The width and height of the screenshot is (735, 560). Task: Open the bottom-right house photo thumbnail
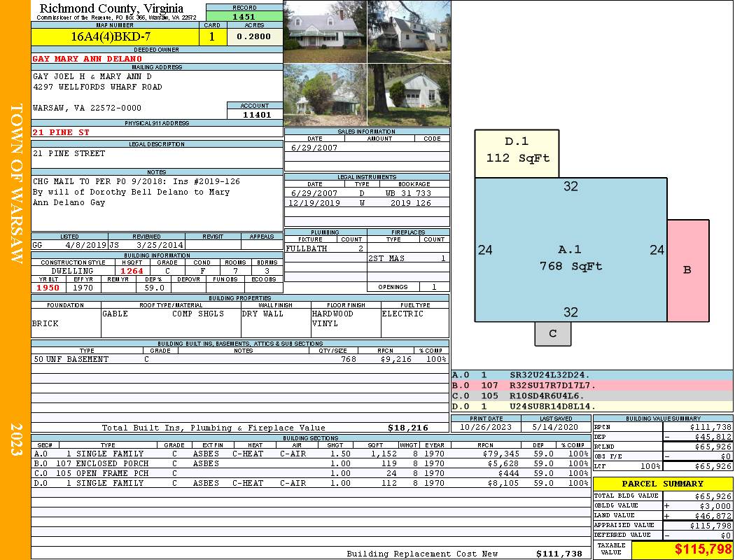point(409,94)
